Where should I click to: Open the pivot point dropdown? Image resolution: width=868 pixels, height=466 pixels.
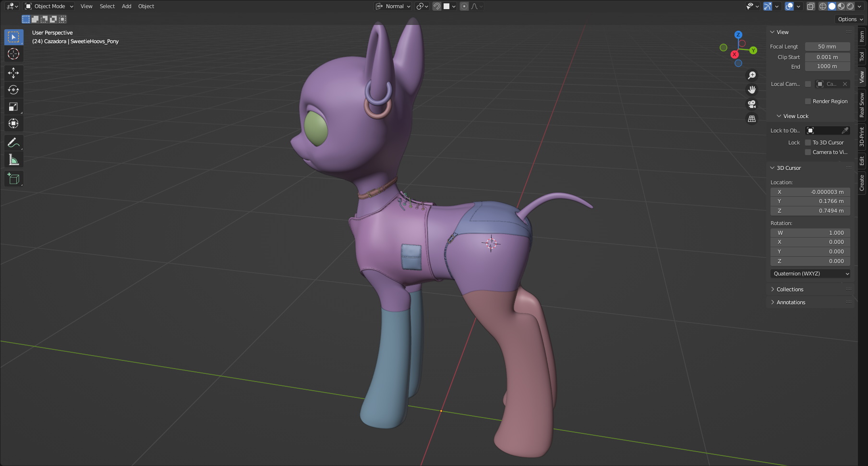coord(422,6)
